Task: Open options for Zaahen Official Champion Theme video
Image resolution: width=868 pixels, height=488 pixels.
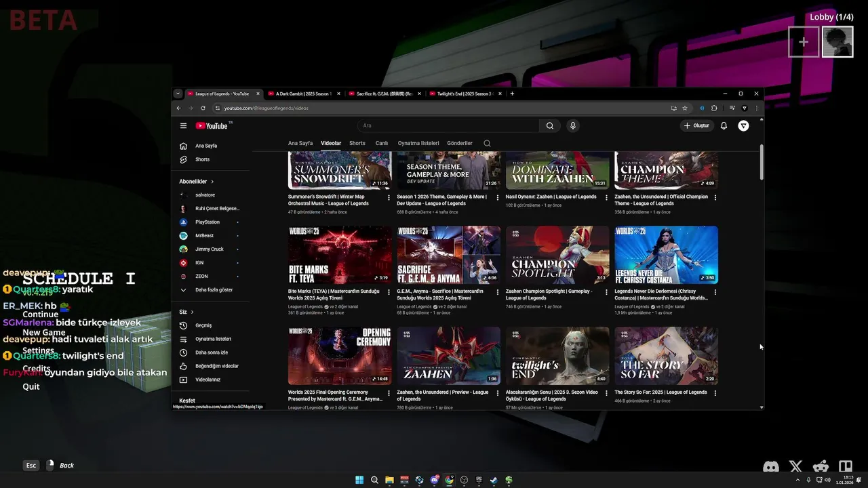Action: tap(715, 197)
